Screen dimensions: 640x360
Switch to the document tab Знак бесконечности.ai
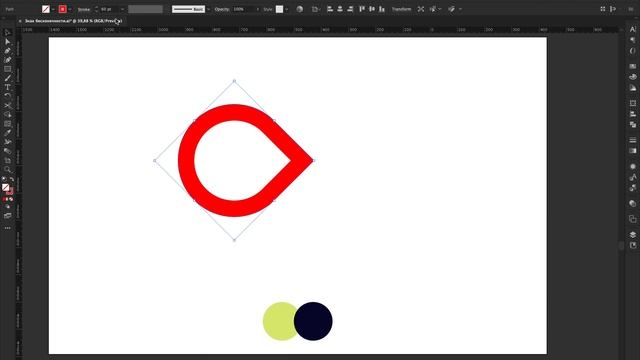click(73, 21)
